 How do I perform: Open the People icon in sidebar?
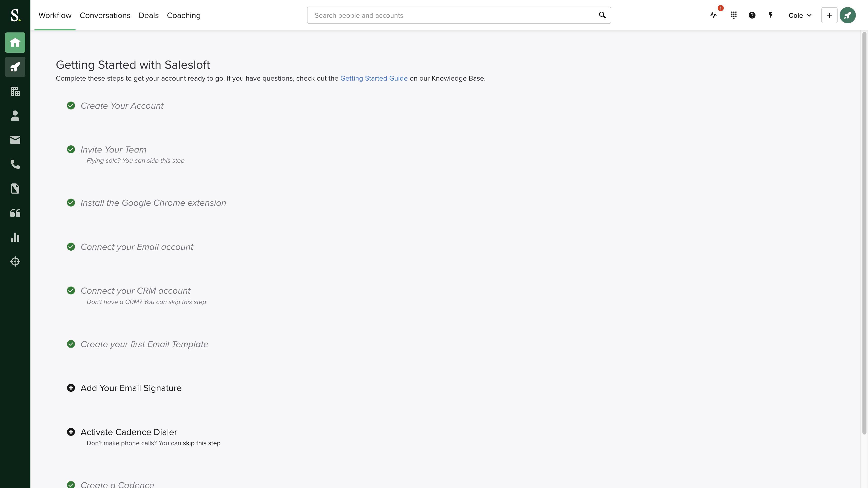[15, 116]
